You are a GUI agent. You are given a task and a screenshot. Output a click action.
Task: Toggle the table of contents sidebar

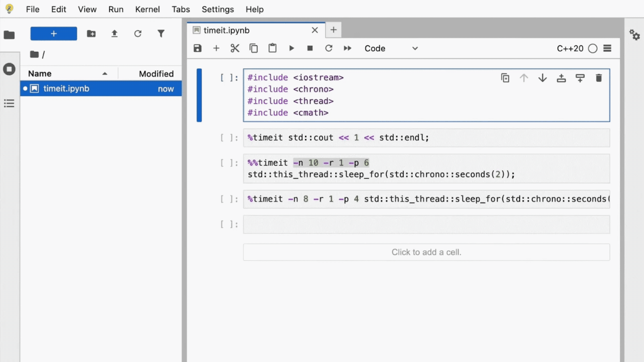coord(9,103)
